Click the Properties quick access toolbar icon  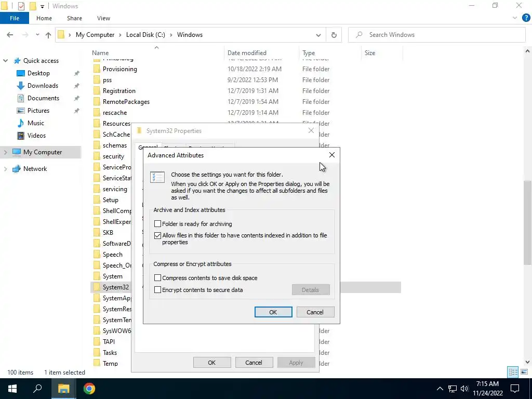click(x=21, y=6)
